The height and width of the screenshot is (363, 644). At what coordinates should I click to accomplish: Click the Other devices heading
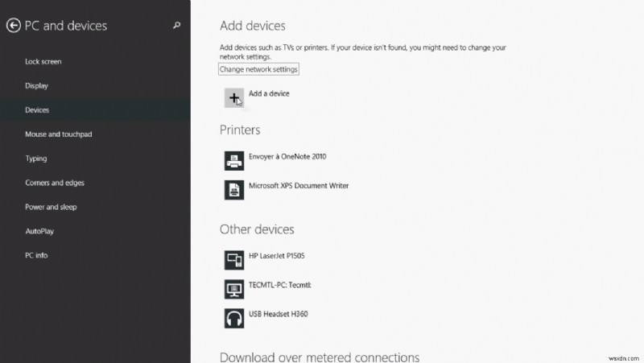pos(257,229)
